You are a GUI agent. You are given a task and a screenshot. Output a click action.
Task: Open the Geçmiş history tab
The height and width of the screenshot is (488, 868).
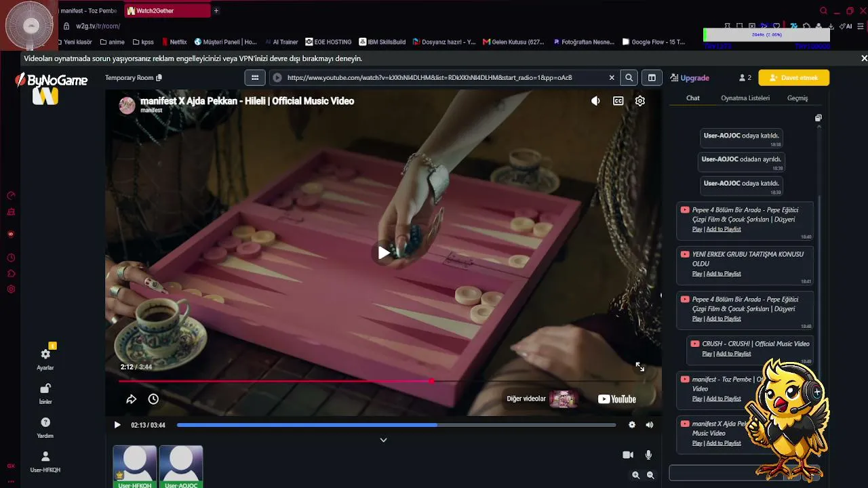click(797, 98)
